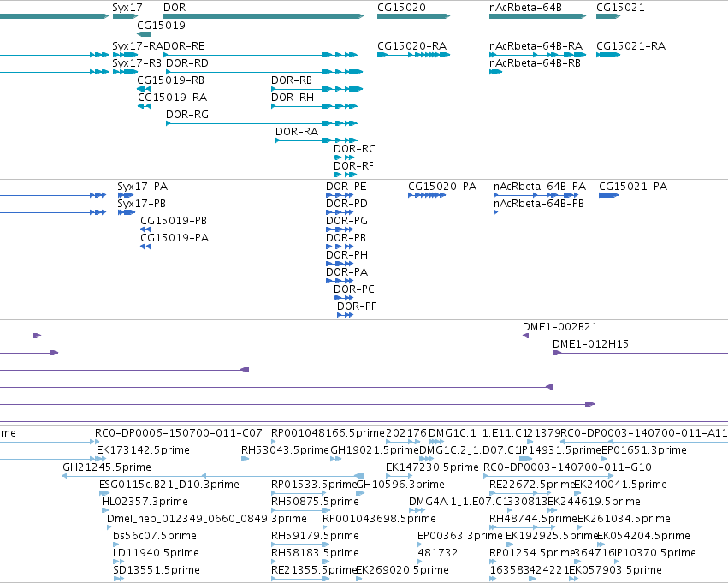Select transcript DOR-RA
728x583 pixels.
click(317, 140)
